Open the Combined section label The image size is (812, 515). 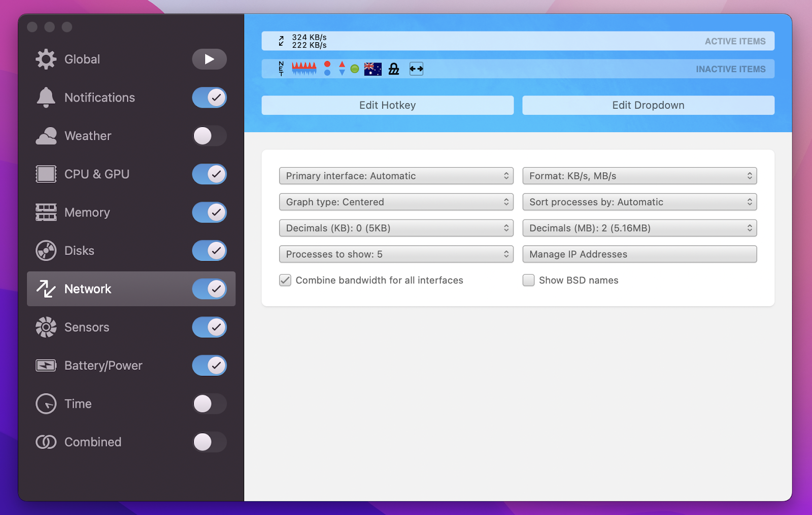(x=93, y=442)
